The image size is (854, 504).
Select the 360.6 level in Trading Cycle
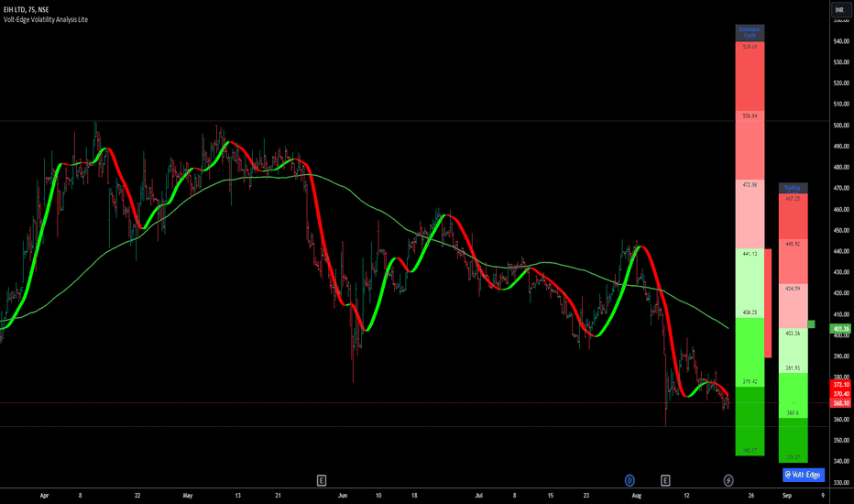pos(793,413)
